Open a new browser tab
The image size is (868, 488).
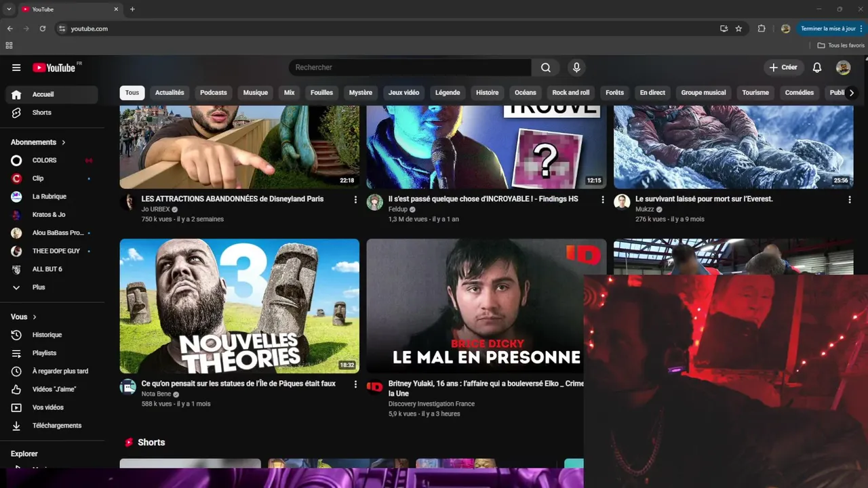click(132, 9)
